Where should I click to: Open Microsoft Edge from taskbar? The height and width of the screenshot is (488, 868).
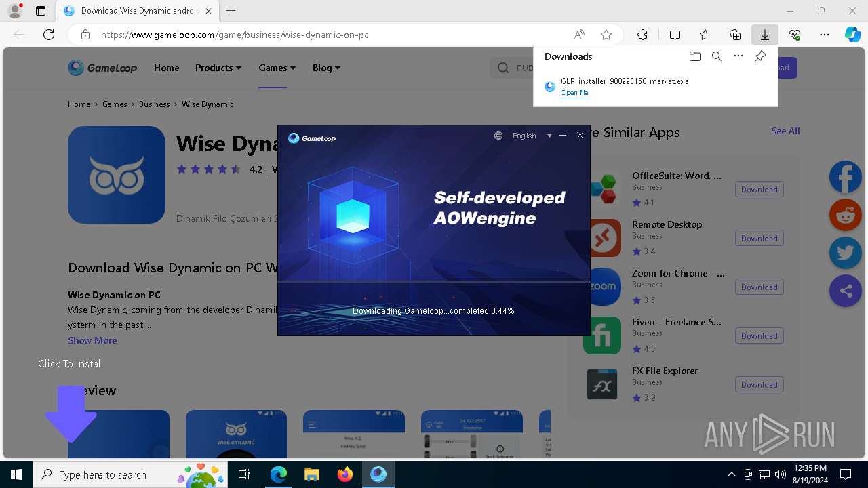pos(279,474)
